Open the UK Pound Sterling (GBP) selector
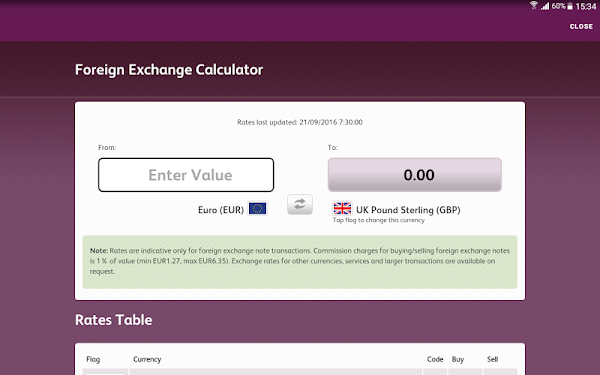This screenshot has height=375, width=600. [x=408, y=210]
